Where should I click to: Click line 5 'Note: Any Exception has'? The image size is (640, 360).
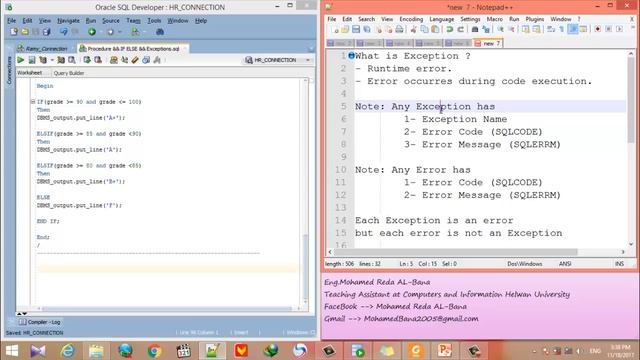[x=425, y=107]
